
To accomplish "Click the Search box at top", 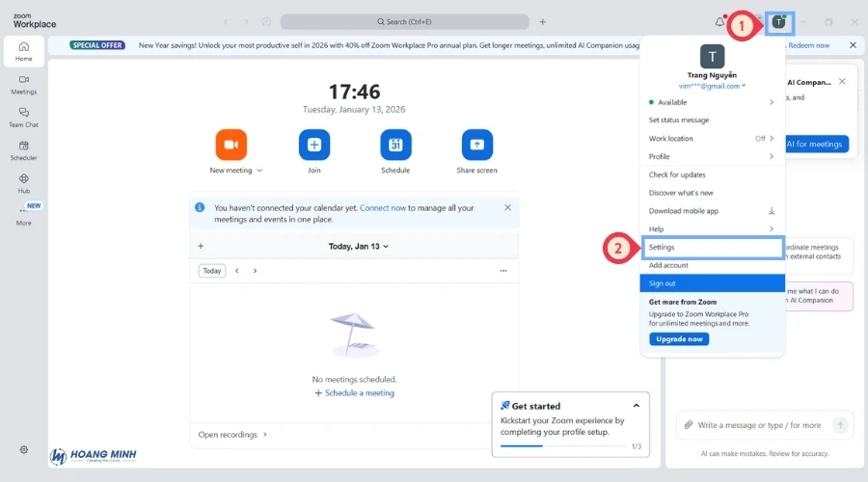I will pyautogui.click(x=404, y=21).
